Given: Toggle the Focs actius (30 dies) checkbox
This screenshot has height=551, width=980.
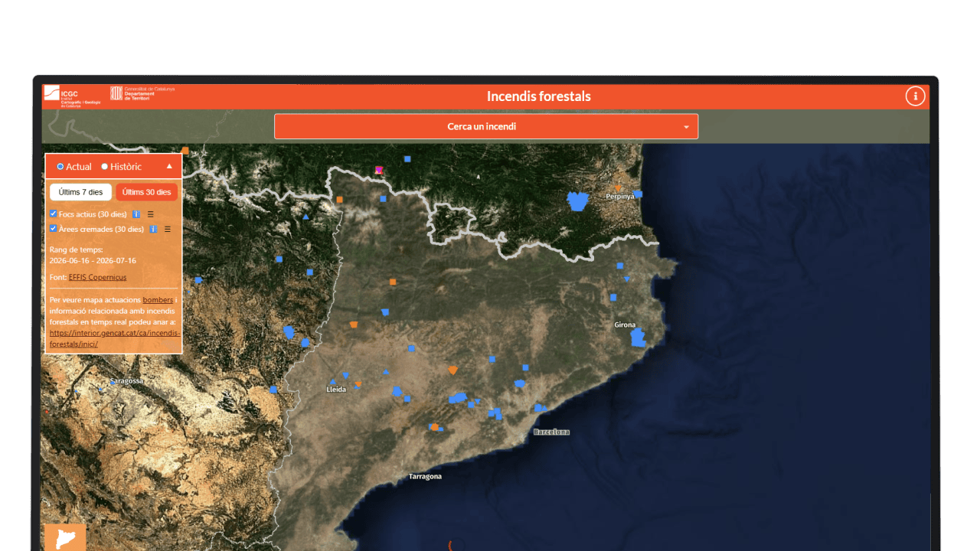Looking at the screenshot, I should click(x=54, y=214).
